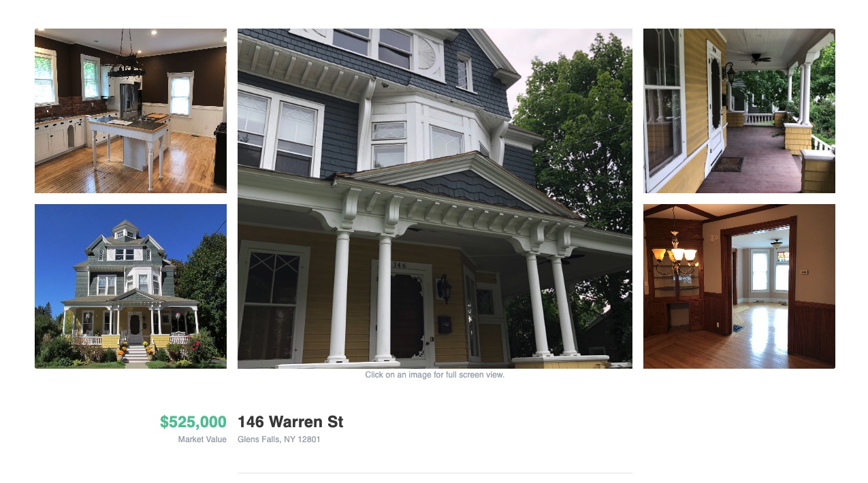Screen dimensions: 868x483
Task: Click the front steps in house exterior photo
Action: coord(136,353)
